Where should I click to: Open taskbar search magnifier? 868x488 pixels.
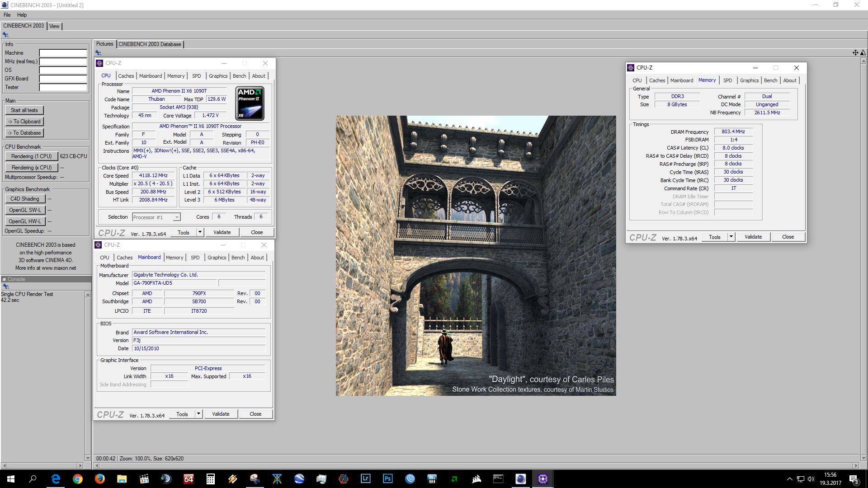(x=33, y=479)
